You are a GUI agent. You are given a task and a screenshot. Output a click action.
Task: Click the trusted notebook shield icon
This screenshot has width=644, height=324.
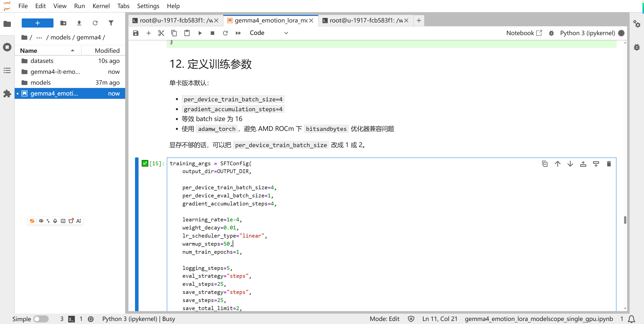[411, 319]
